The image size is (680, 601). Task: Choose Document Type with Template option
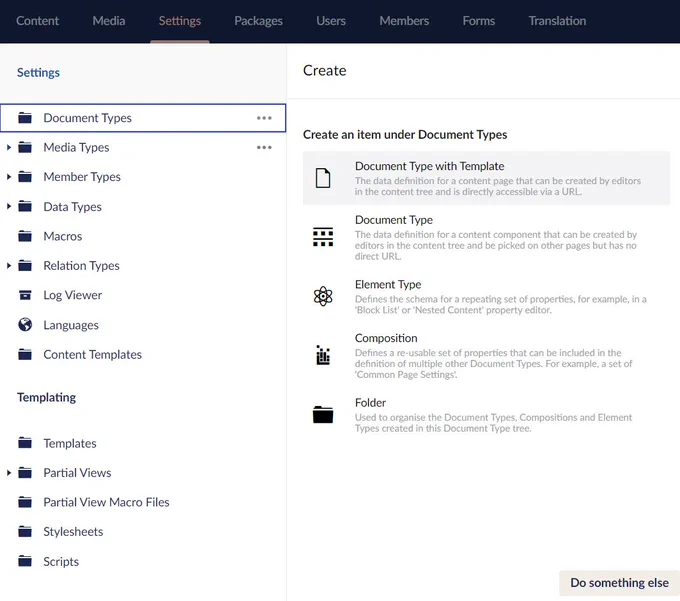486,178
